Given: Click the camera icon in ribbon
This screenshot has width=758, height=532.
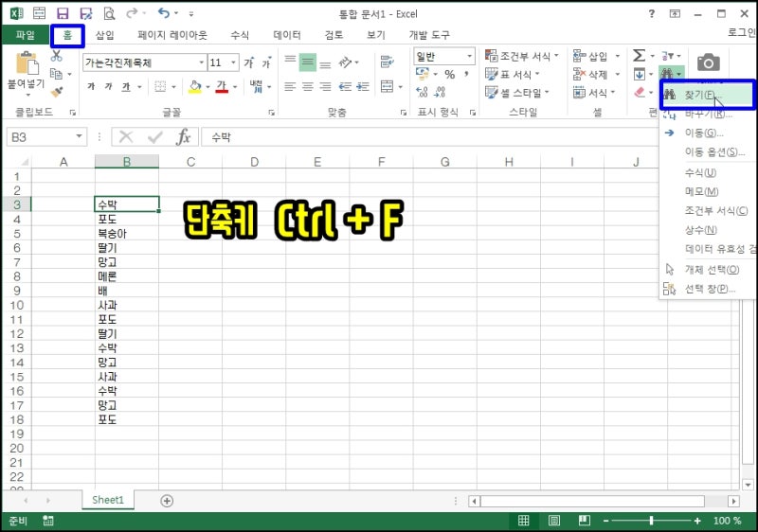Looking at the screenshot, I should coord(708,62).
